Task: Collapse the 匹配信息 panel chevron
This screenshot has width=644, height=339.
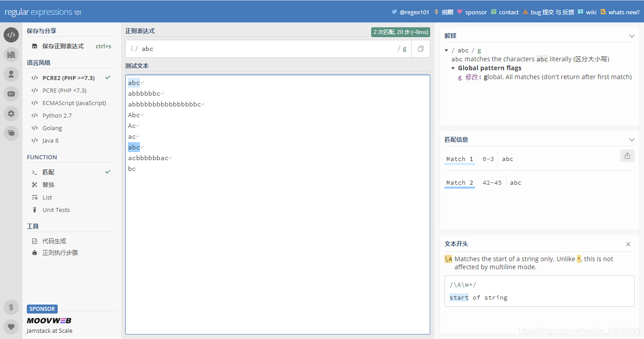Action: point(631,140)
